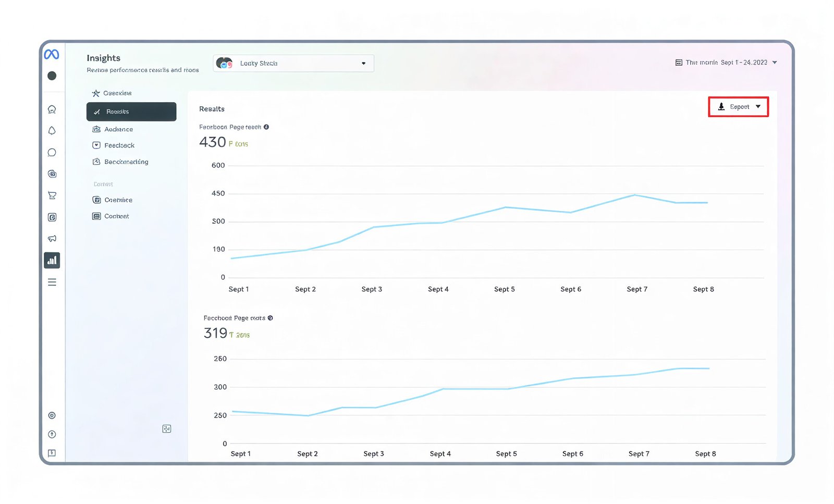Open the Overview section
Viewport: 834px width, 504px height.
(x=117, y=93)
